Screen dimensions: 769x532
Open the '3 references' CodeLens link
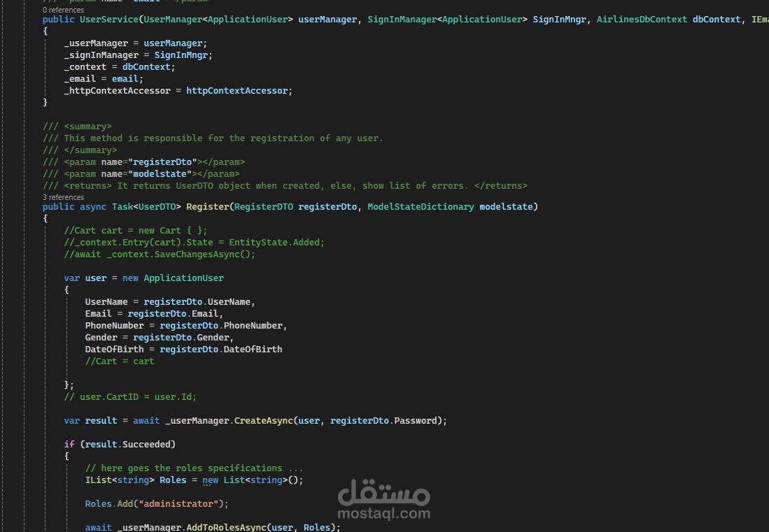click(x=63, y=197)
